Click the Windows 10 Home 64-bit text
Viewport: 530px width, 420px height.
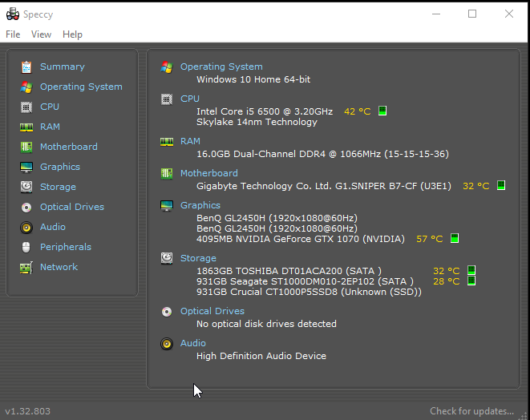click(x=253, y=79)
